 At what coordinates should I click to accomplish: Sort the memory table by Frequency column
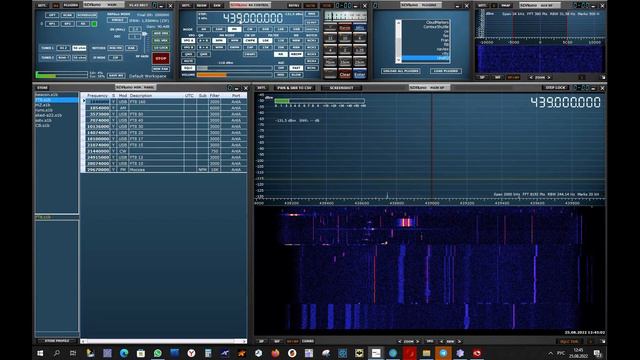98,96
